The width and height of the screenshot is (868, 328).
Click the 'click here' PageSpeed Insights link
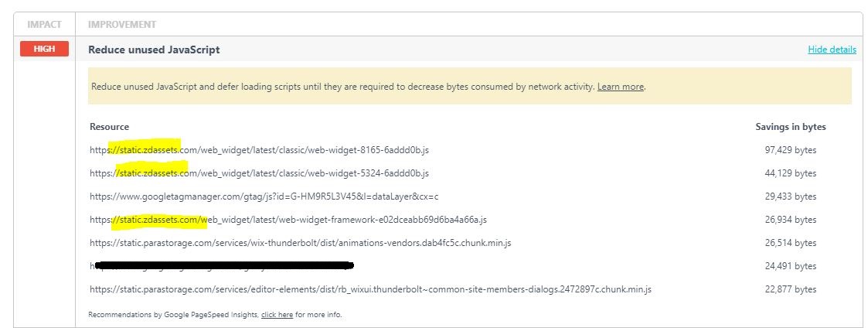[277, 315]
